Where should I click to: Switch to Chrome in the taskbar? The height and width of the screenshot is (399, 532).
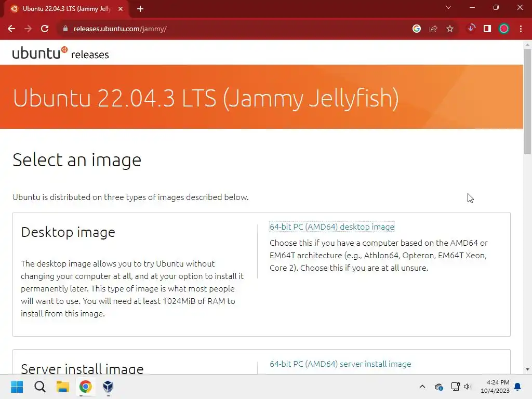(x=86, y=387)
